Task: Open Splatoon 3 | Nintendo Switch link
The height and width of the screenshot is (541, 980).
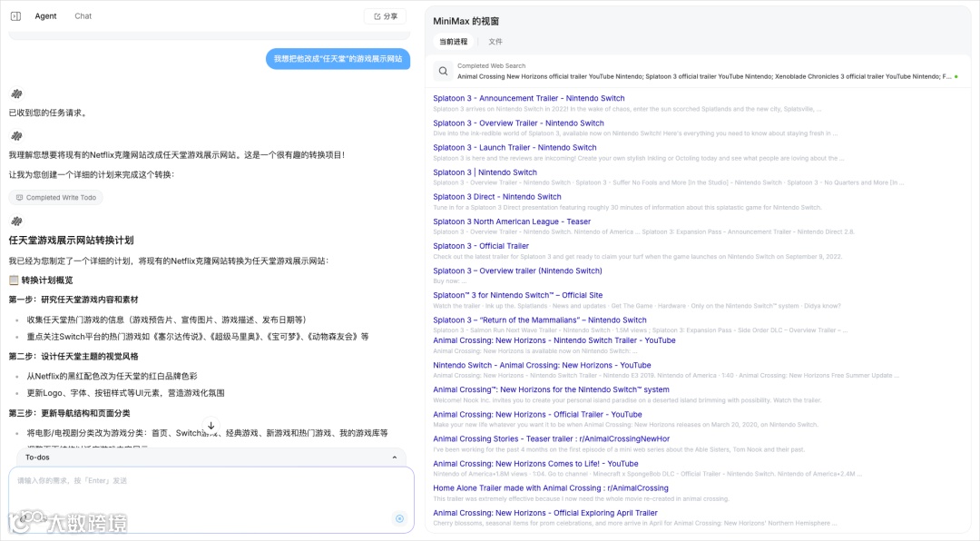Action: coord(485,172)
